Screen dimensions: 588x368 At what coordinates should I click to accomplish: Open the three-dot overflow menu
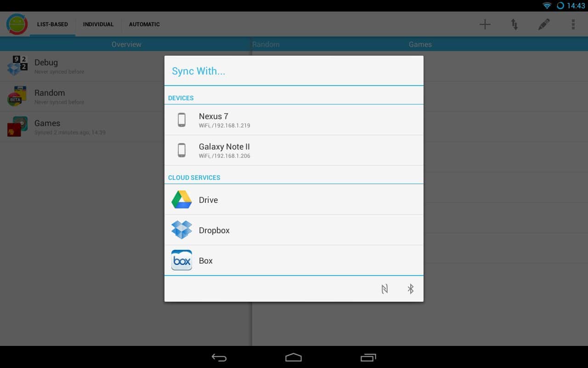(x=573, y=24)
